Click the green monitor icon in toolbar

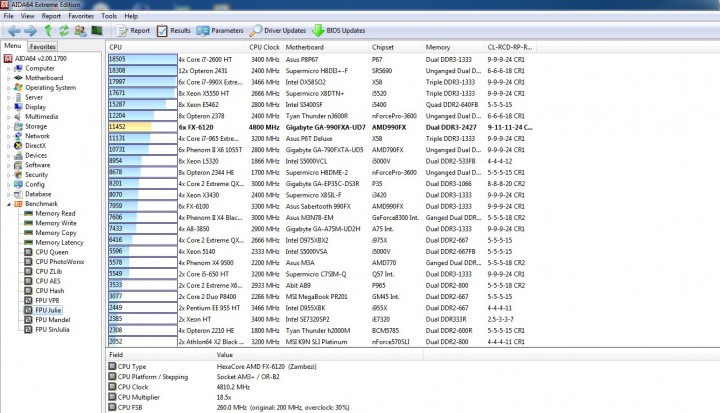(96, 31)
